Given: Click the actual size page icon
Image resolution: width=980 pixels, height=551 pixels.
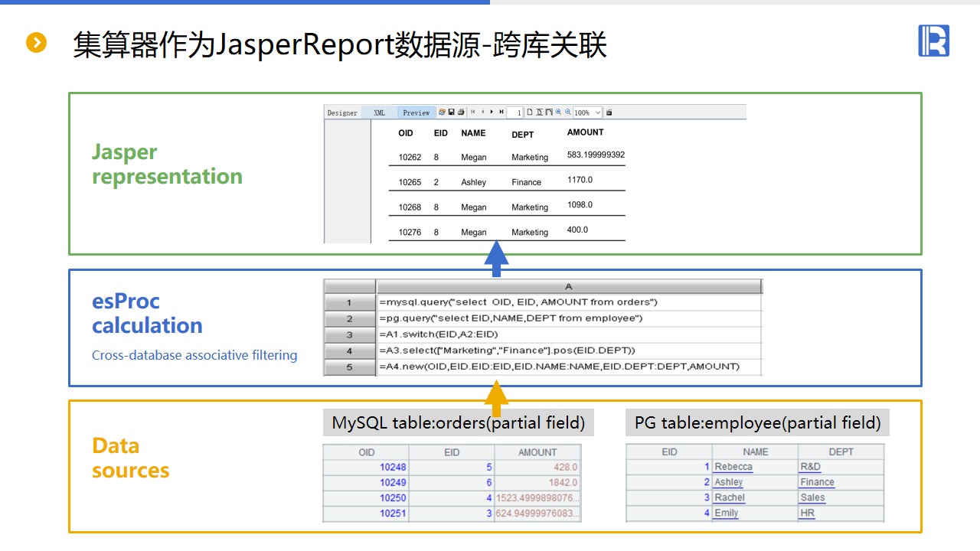Looking at the screenshot, I should [530, 112].
